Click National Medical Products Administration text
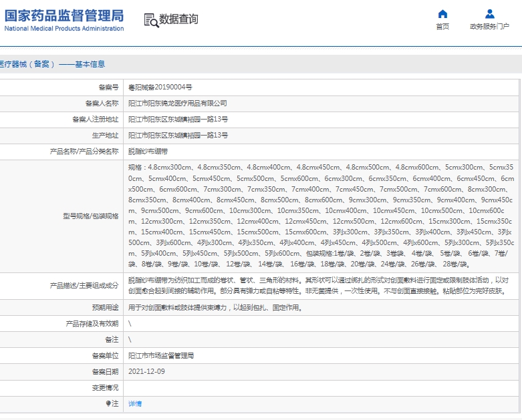This screenshot has width=522, height=420. pyautogui.click(x=64, y=29)
